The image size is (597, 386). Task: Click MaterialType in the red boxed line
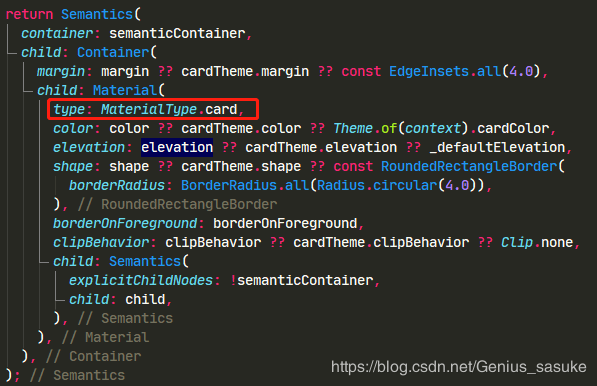148,110
